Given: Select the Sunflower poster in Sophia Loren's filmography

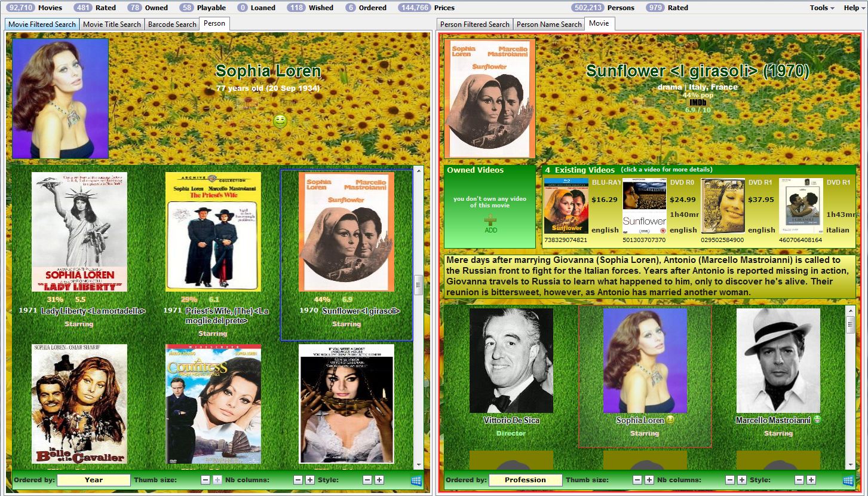Looking at the screenshot, I should [x=346, y=232].
